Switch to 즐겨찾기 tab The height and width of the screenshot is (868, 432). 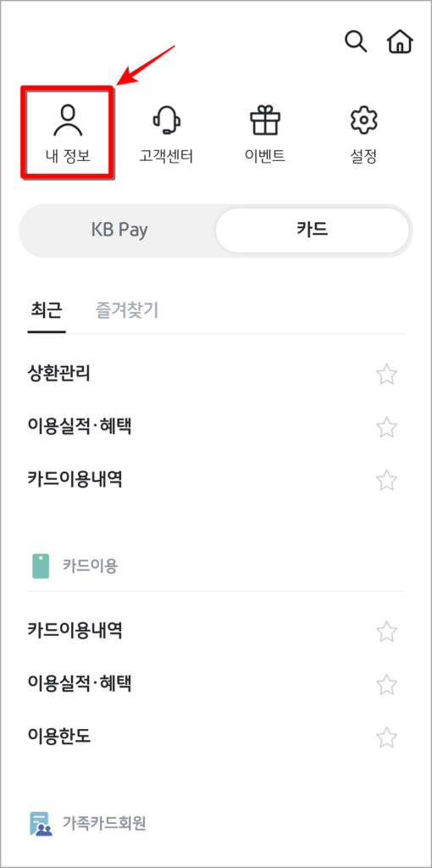(x=127, y=310)
